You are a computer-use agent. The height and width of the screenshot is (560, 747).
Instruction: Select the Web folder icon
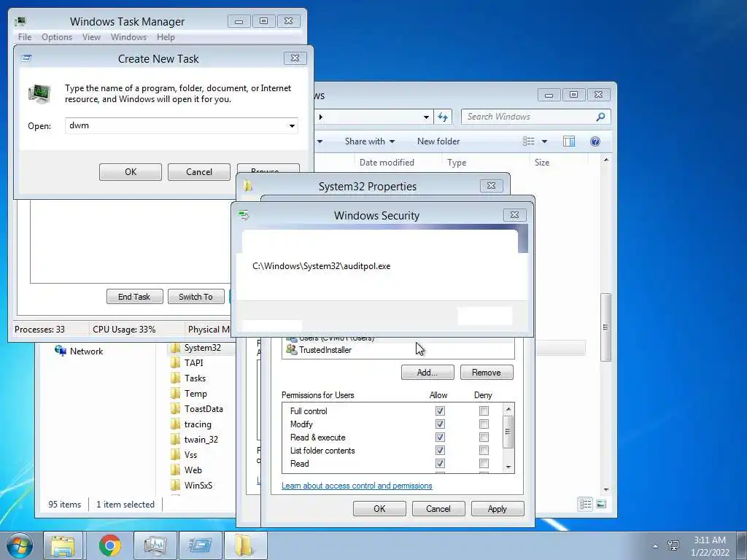175,470
